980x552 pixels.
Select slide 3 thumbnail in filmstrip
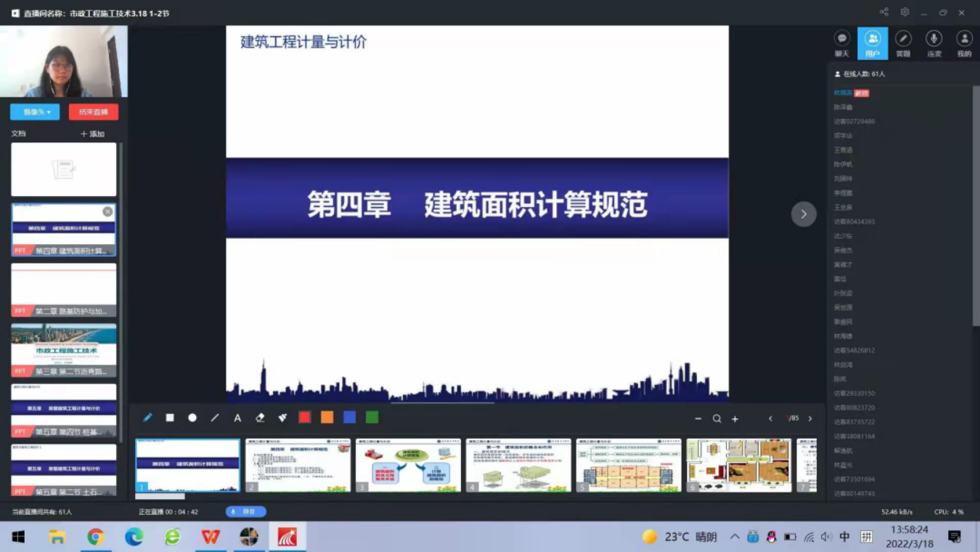(x=408, y=465)
